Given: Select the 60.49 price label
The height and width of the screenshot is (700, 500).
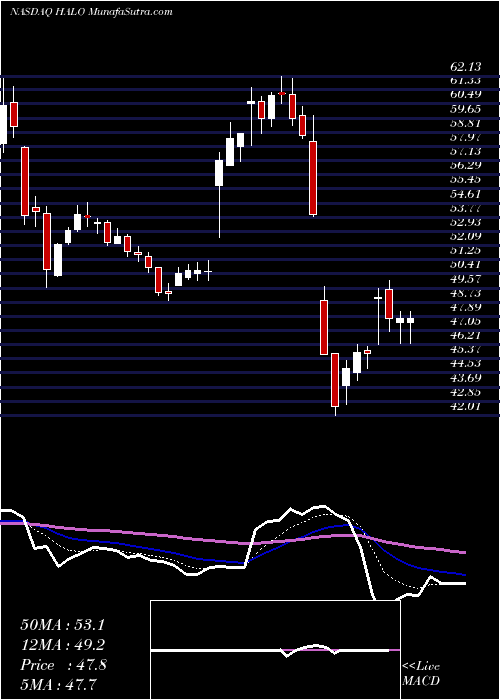Looking at the screenshot, I should click(466, 95).
